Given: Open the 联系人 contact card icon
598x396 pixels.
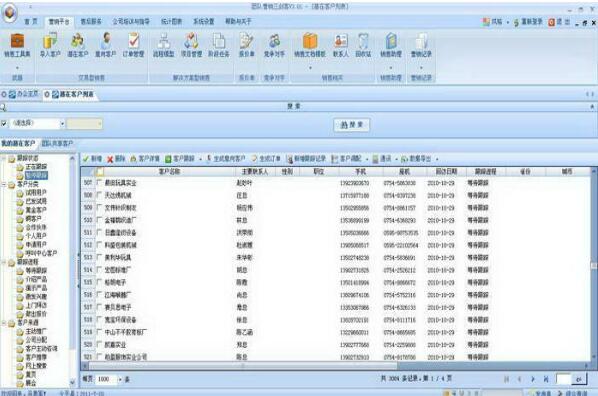Looking at the screenshot, I should [341, 40].
